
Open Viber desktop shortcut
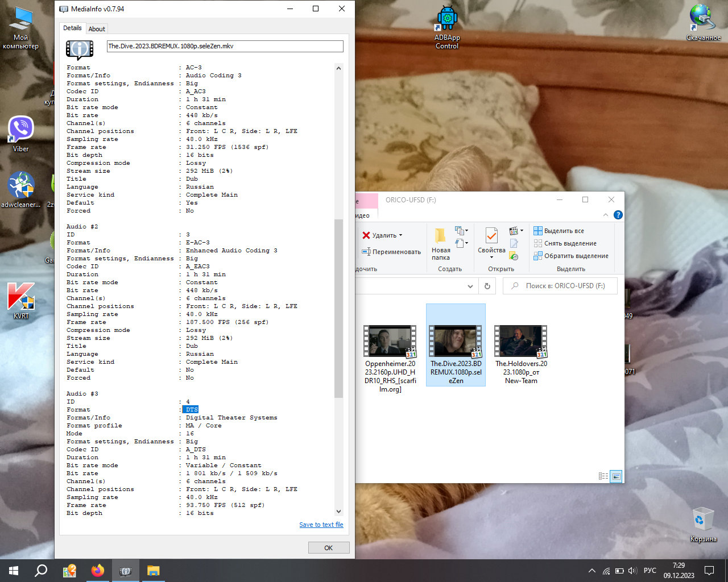click(21, 130)
